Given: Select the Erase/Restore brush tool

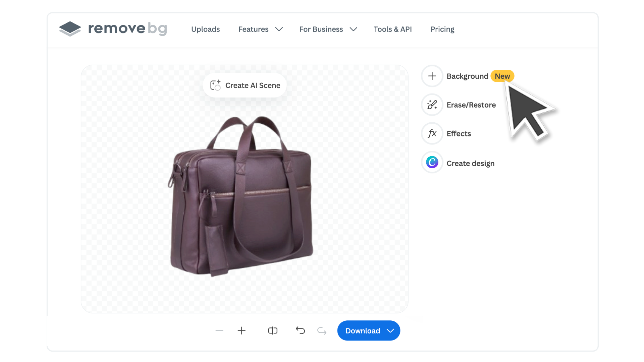Looking at the screenshot, I should [432, 105].
